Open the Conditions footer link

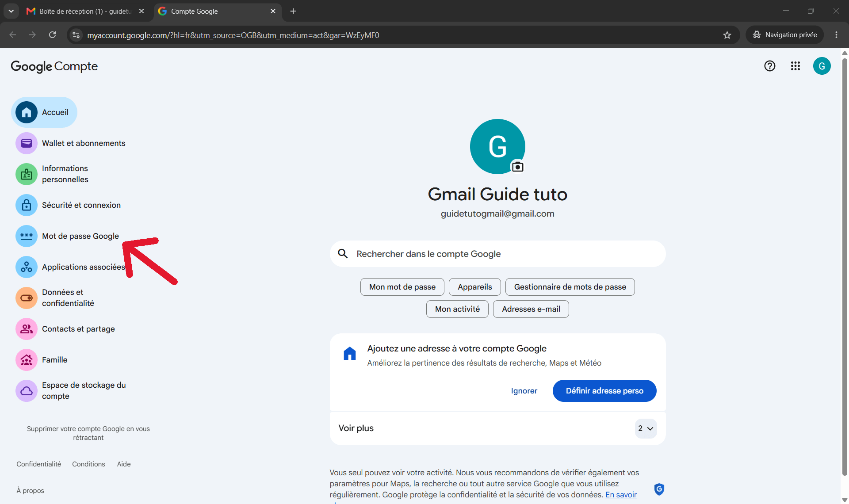click(x=88, y=464)
